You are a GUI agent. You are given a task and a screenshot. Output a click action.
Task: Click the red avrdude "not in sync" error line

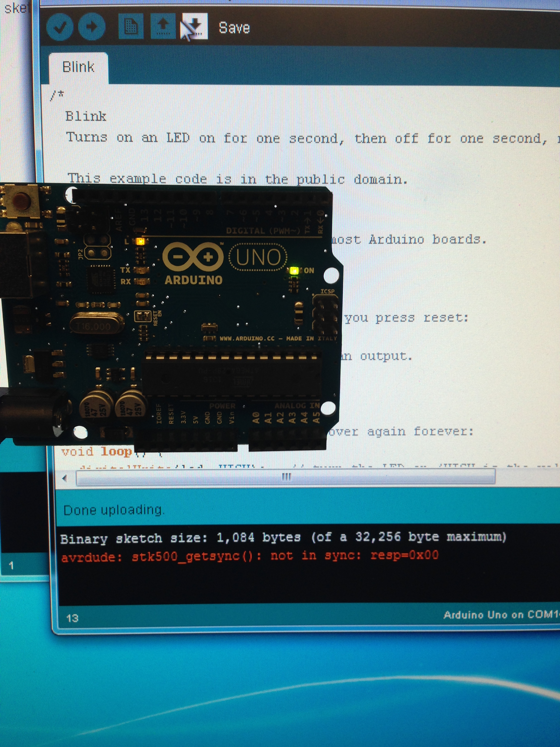coord(250,556)
